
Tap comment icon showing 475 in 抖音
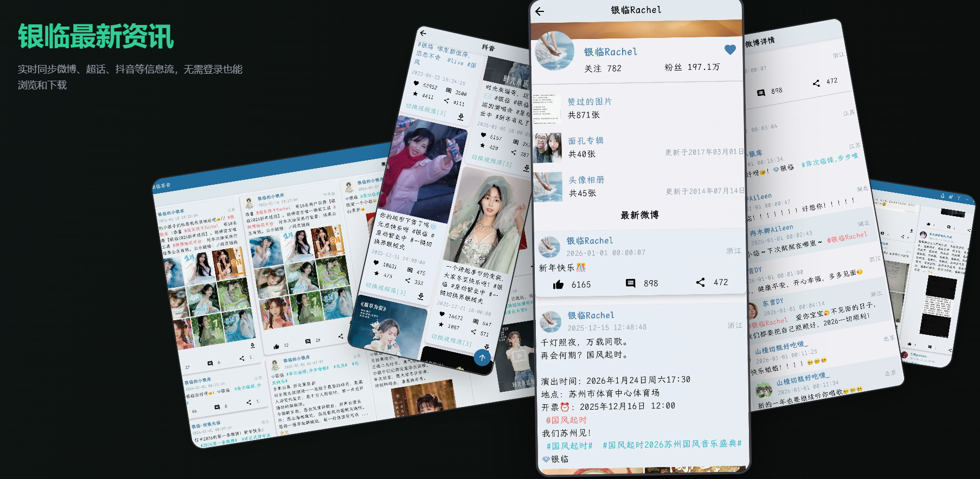(x=409, y=270)
